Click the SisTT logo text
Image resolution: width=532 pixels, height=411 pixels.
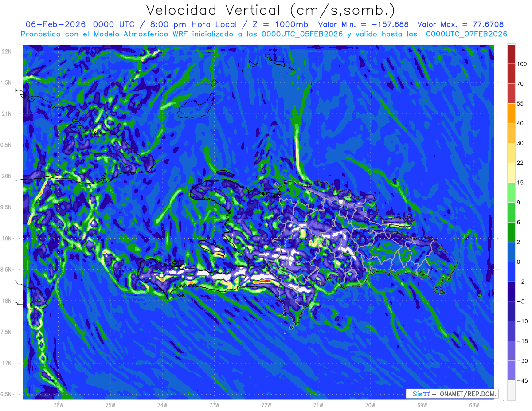[x=421, y=394]
